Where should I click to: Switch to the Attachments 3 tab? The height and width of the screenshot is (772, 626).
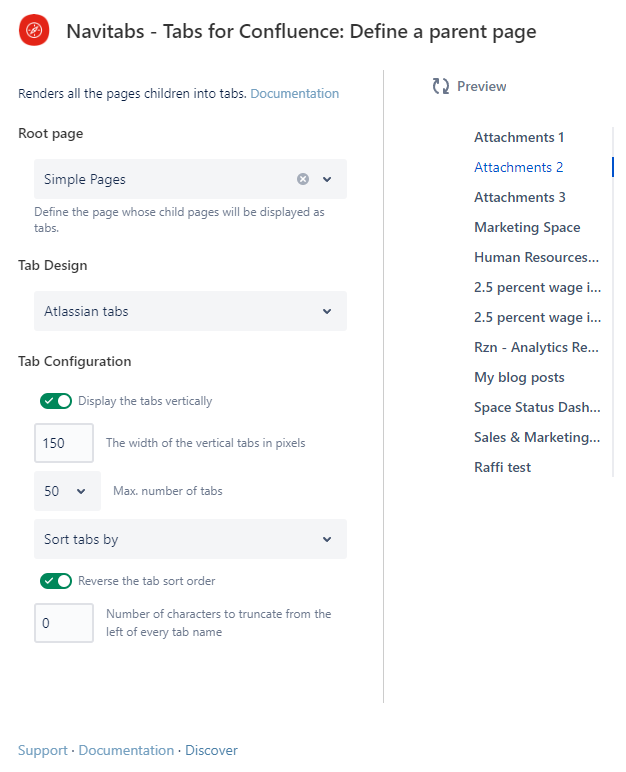point(519,197)
